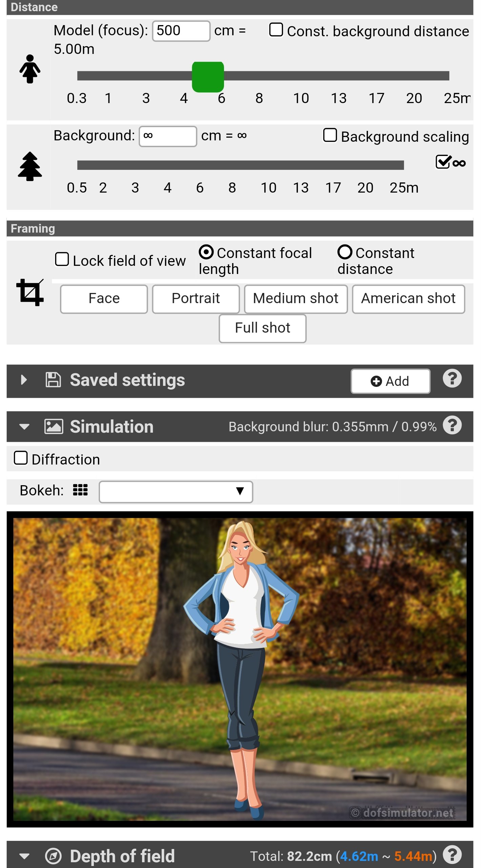Choose the Full shot framing preset
Screen dimensions: 488x868
[x=263, y=329]
